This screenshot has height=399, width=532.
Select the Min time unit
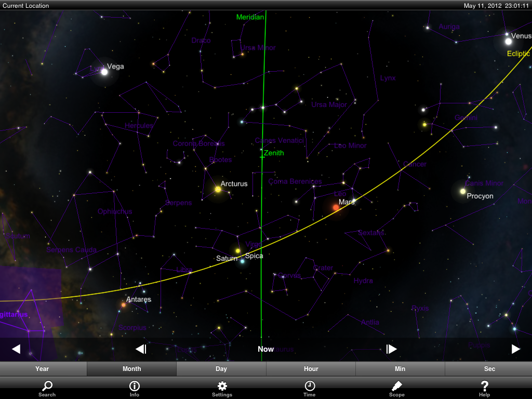[x=400, y=369]
